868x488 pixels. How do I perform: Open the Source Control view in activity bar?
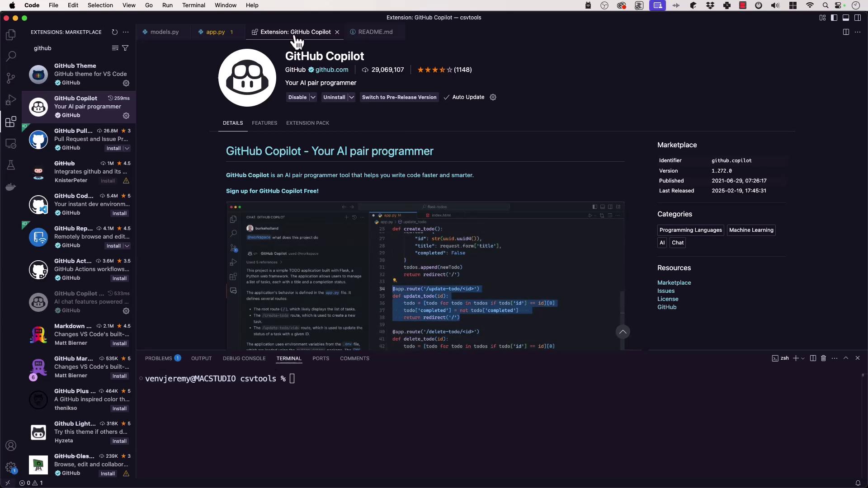click(11, 78)
